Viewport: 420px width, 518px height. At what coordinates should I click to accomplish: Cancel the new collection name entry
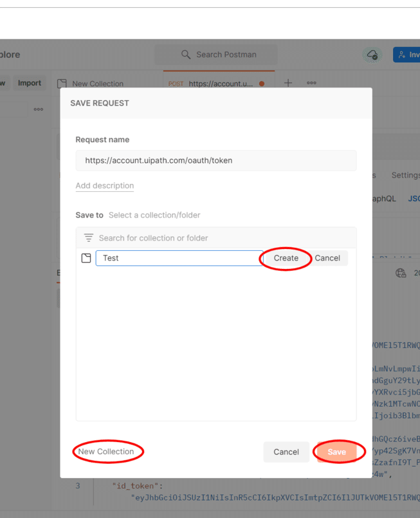[327, 258]
